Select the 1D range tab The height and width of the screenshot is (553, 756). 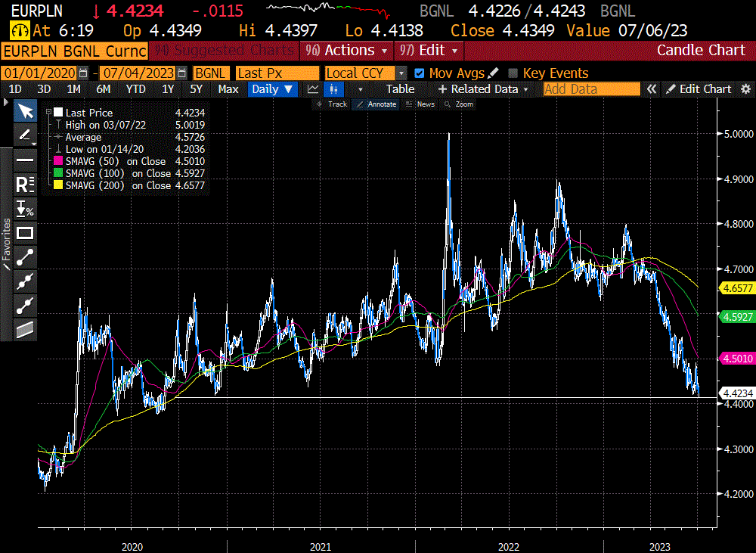(x=15, y=89)
